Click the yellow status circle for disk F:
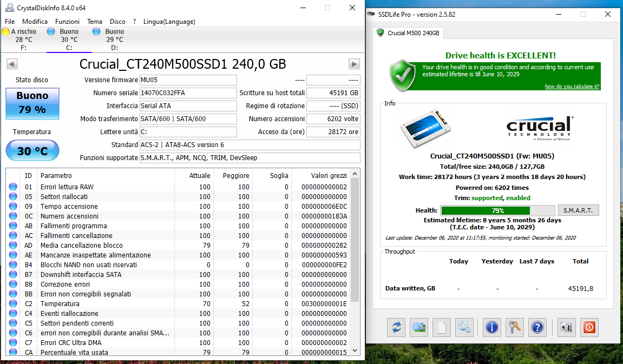623x364 pixels. (x=5, y=31)
